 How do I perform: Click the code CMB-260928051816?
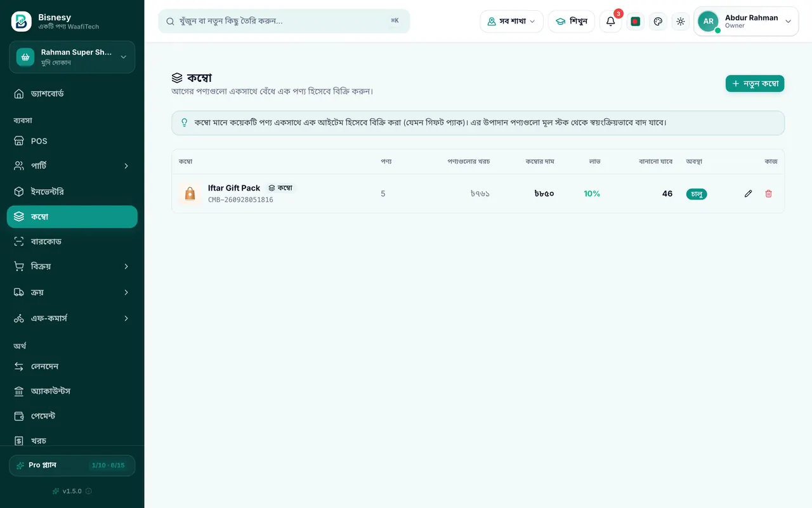click(240, 199)
